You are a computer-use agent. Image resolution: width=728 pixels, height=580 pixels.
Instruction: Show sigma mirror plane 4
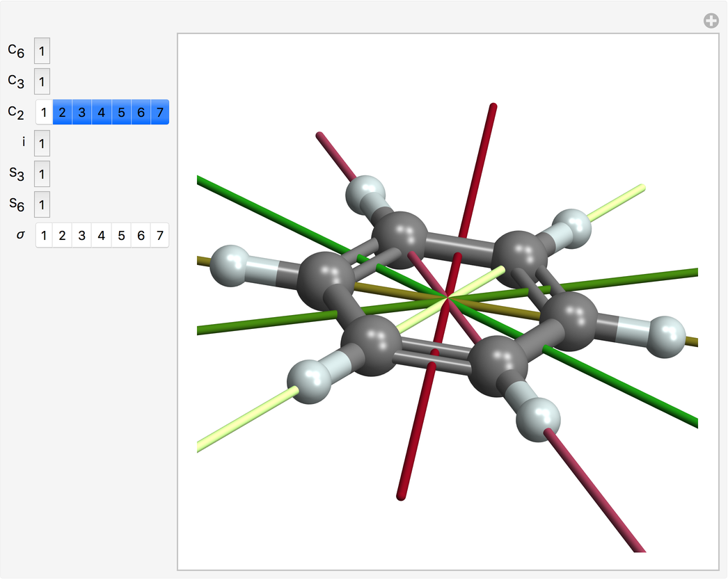click(101, 236)
